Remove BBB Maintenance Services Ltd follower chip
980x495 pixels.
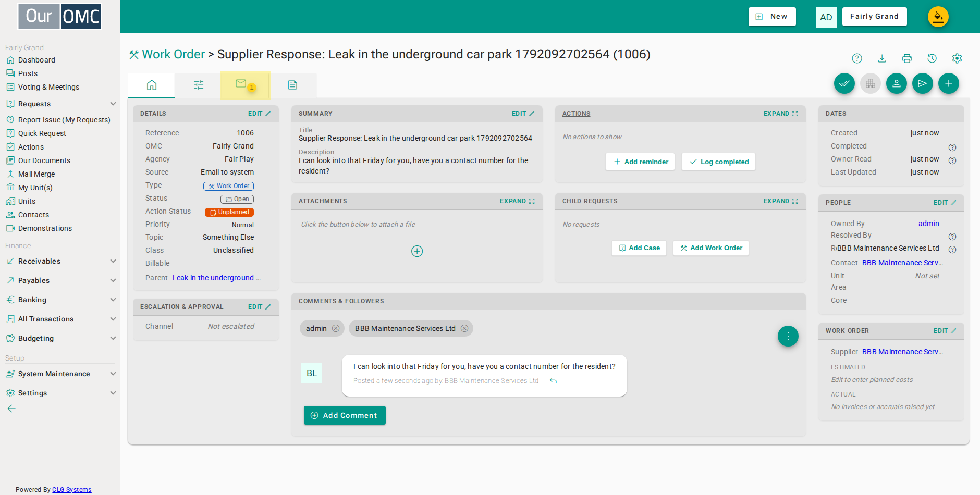click(464, 328)
